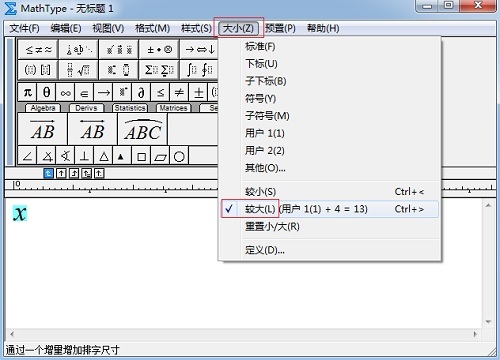Open the 帮助(H) menu
Viewport: 500px width, 360px height.
pos(323,28)
